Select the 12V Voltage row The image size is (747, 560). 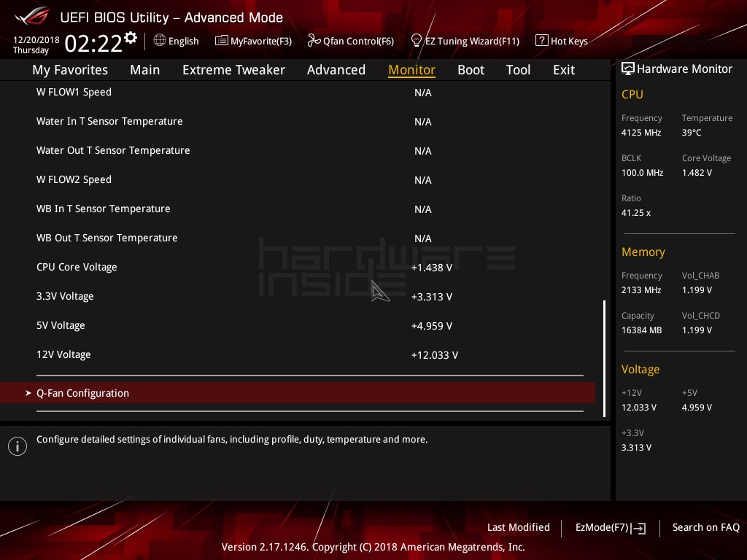click(298, 355)
